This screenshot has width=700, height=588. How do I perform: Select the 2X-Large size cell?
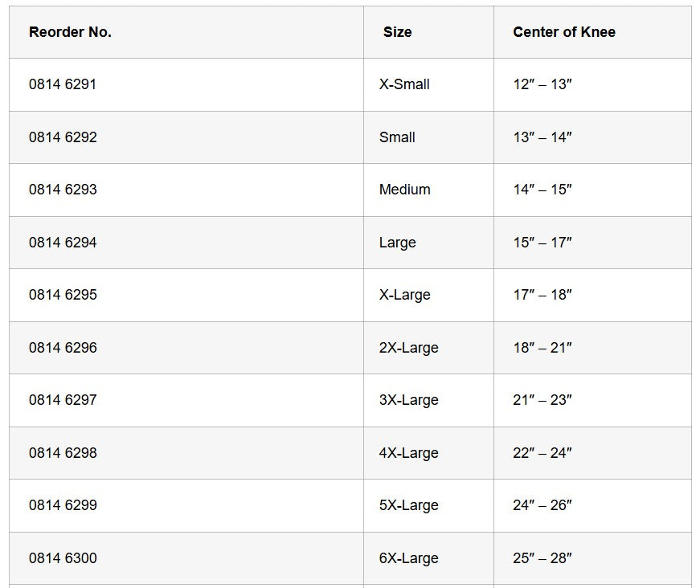408,348
